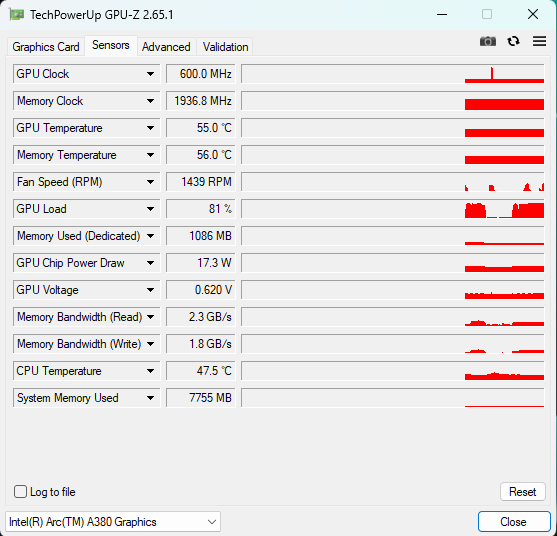Take a screenshot with the camera icon

tap(488, 41)
